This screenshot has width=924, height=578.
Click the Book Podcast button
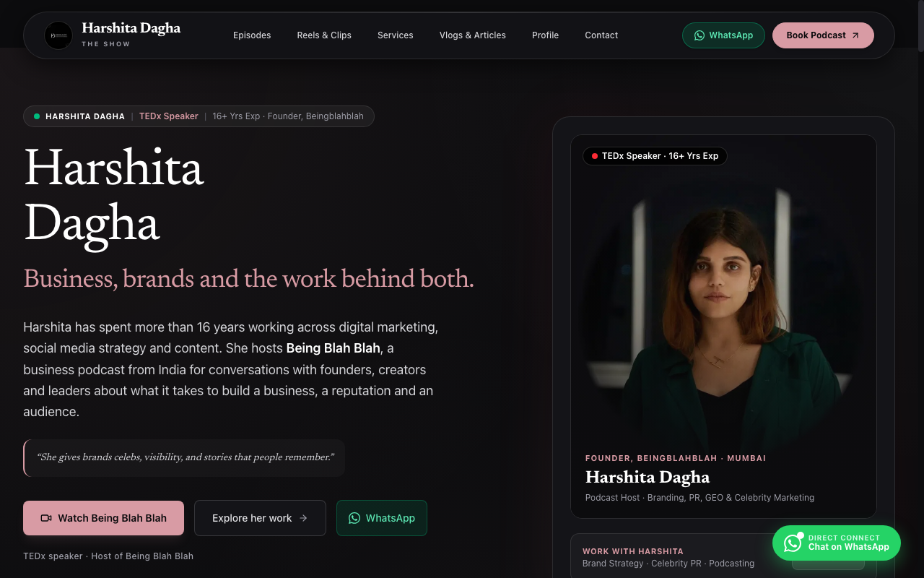[x=823, y=35]
